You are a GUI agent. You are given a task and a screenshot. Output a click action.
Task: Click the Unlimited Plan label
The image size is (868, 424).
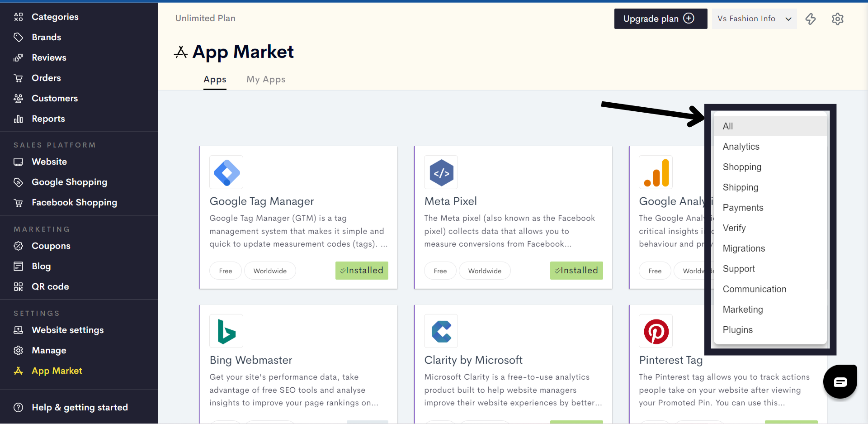(205, 18)
